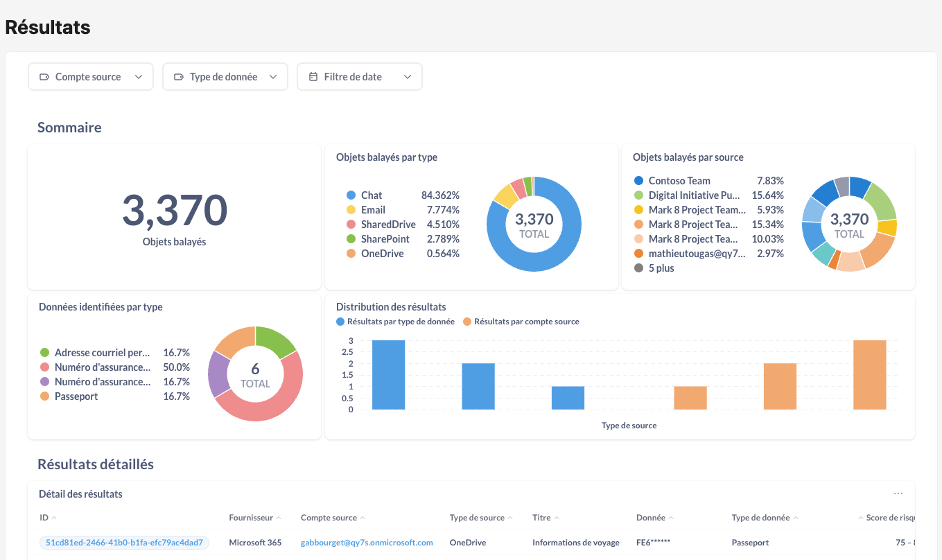Click the 50.0% value in Données identifiées
This screenshot has width=942, height=560.
pos(177,367)
